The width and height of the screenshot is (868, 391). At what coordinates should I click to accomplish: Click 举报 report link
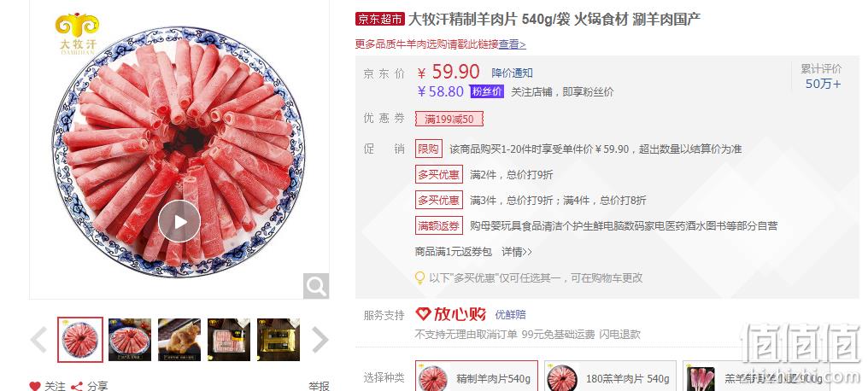tap(320, 386)
